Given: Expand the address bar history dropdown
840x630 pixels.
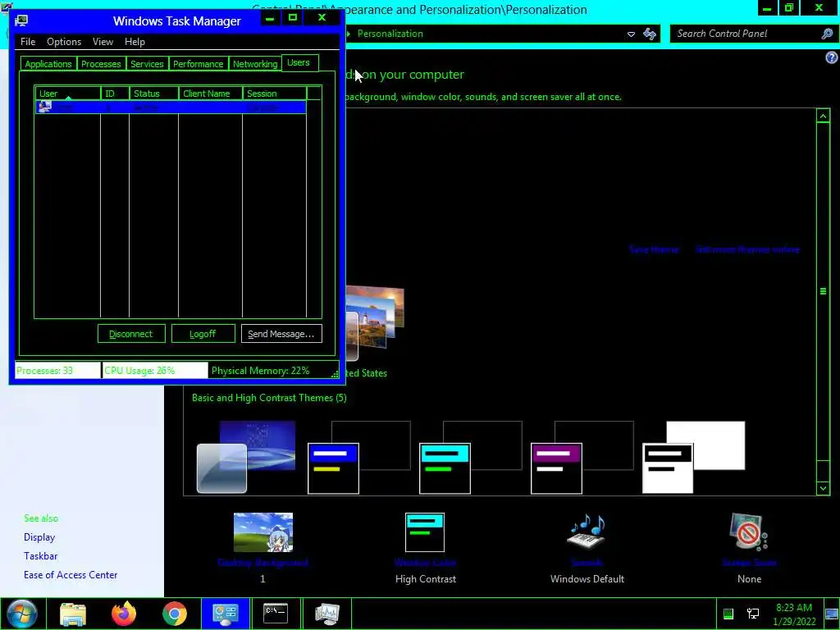Looking at the screenshot, I should (x=631, y=34).
